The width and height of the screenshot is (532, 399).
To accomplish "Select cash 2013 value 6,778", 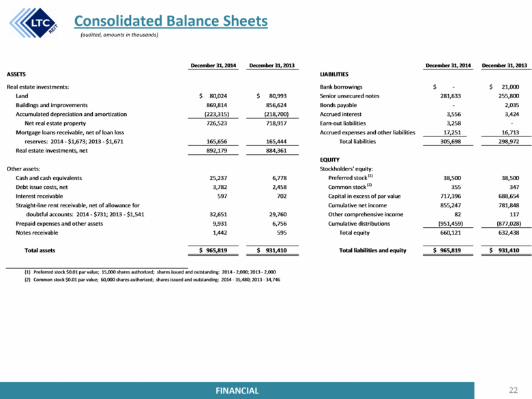I will pyautogui.click(x=279, y=178).
